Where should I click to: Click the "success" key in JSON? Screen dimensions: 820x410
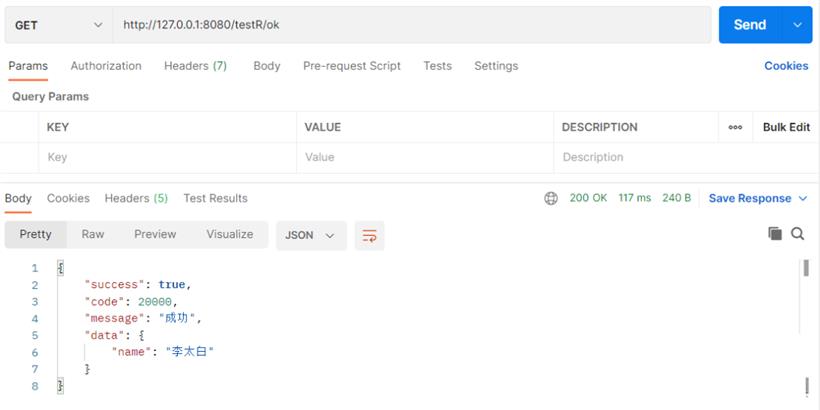pyautogui.click(x=115, y=285)
